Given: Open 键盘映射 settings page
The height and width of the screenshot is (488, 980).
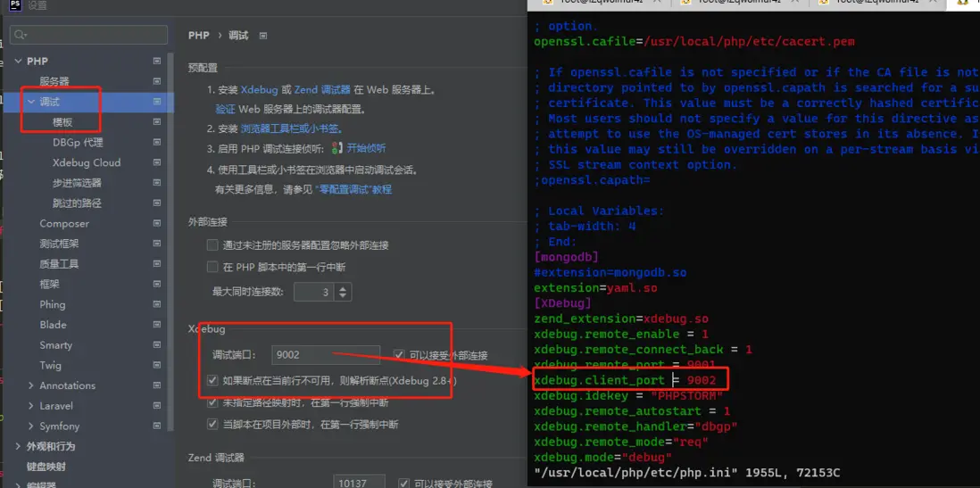Looking at the screenshot, I should coord(46,466).
